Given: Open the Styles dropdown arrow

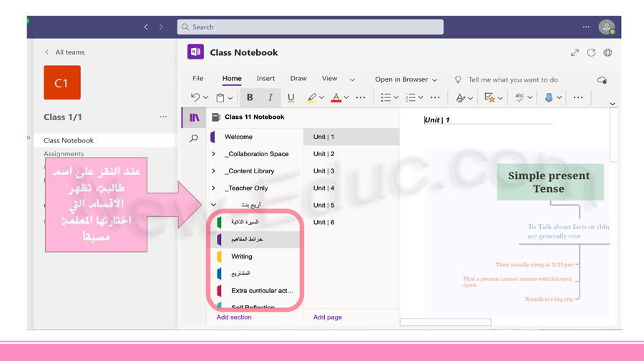Looking at the screenshot, I should (x=471, y=98).
